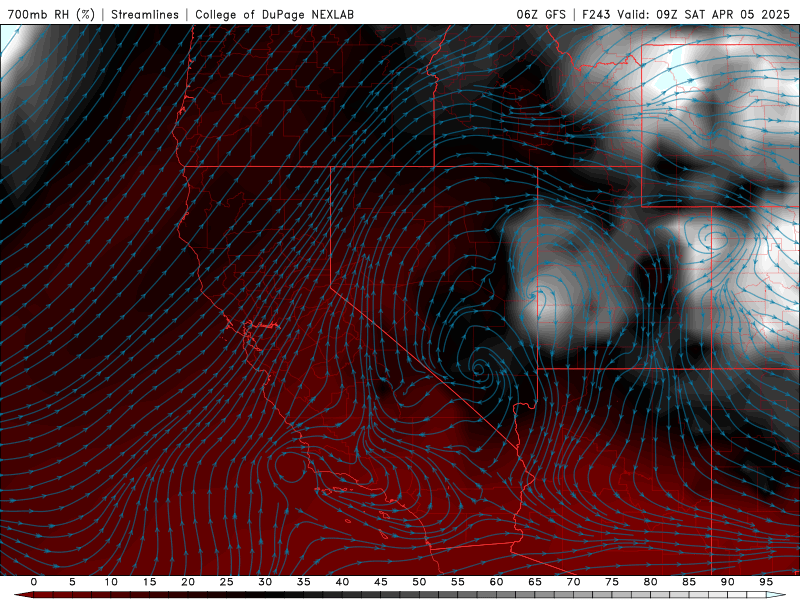Click the colorbar label "65"

535,582
